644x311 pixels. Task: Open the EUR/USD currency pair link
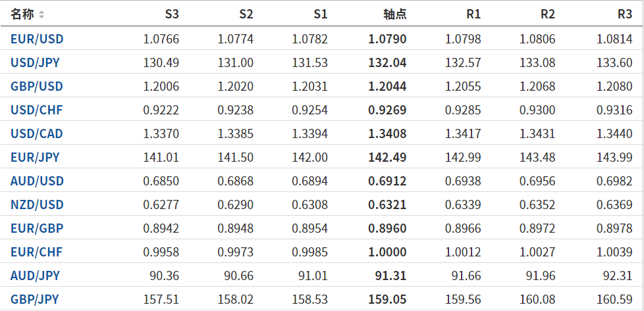click(x=37, y=39)
